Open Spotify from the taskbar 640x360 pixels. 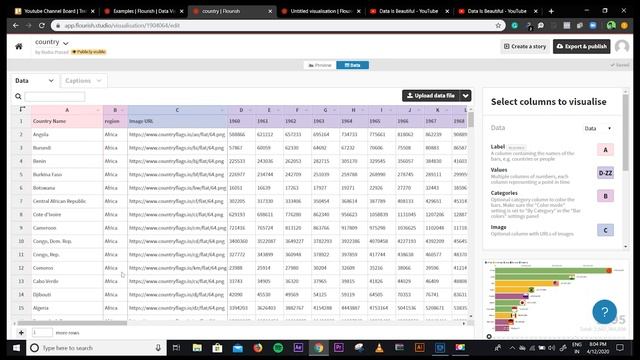coord(278,348)
